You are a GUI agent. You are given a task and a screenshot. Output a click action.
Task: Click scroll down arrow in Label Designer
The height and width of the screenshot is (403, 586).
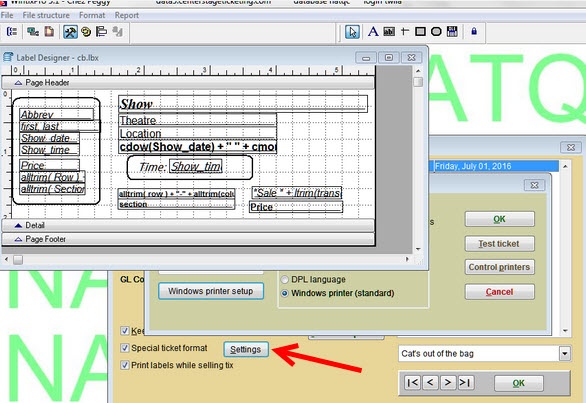pyautogui.click(x=418, y=249)
